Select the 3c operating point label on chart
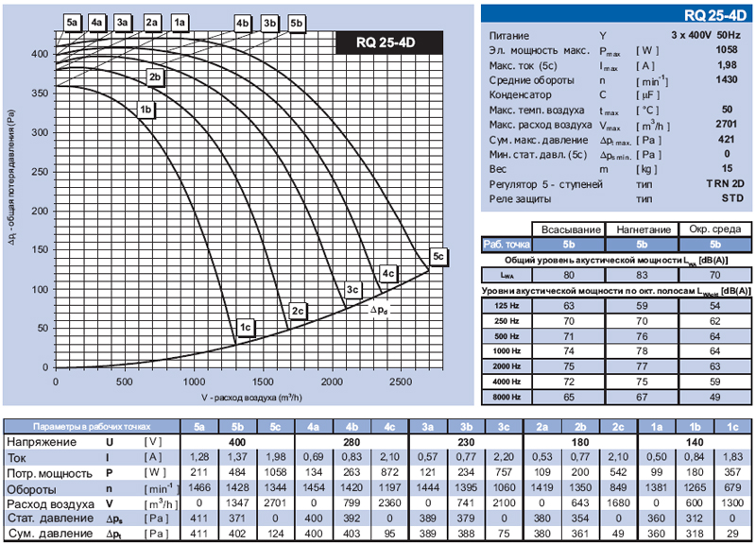This screenshot has width=756, height=544. pyautogui.click(x=352, y=289)
